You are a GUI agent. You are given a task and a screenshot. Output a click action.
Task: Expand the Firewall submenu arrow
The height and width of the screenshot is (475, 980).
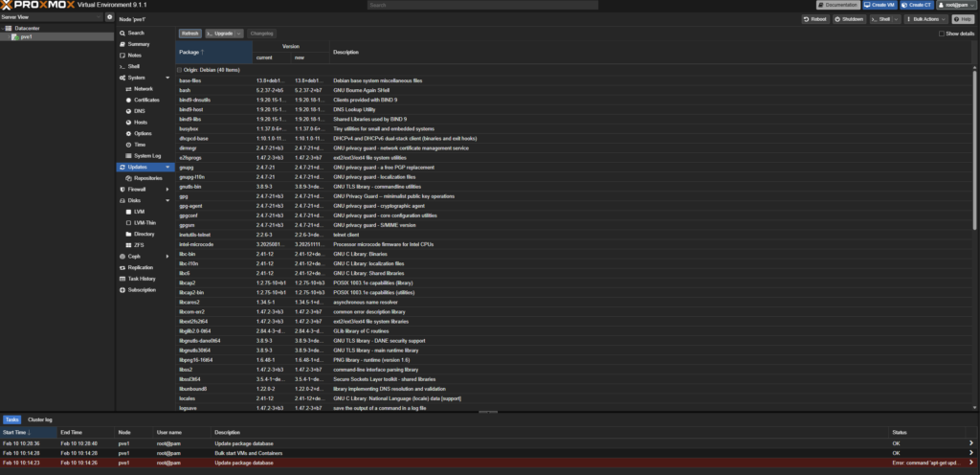coord(167,190)
